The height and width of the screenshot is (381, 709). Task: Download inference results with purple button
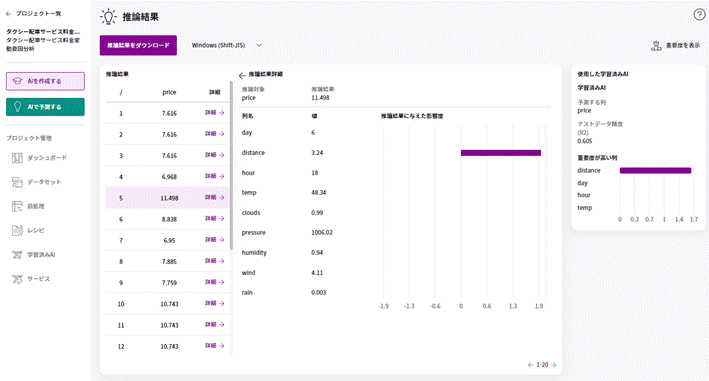click(138, 45)
